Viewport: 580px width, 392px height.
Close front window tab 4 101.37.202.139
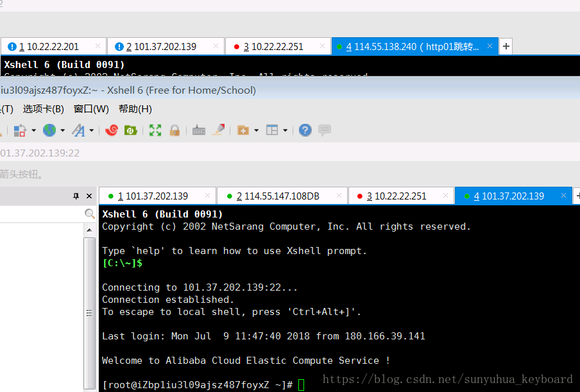pyautogui.click(x=563, y=196)
